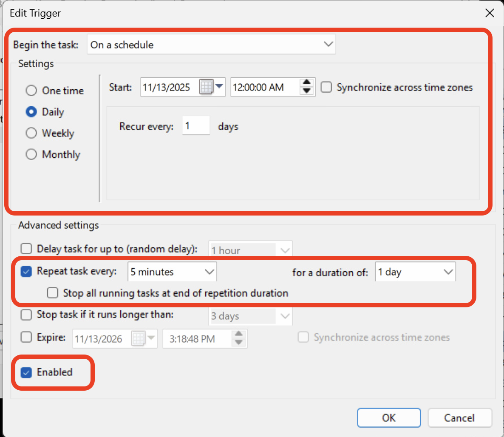Click the OK button
The height and width of the screenshot is (437, 504).
pyautogui.click(x=388, y=418)
